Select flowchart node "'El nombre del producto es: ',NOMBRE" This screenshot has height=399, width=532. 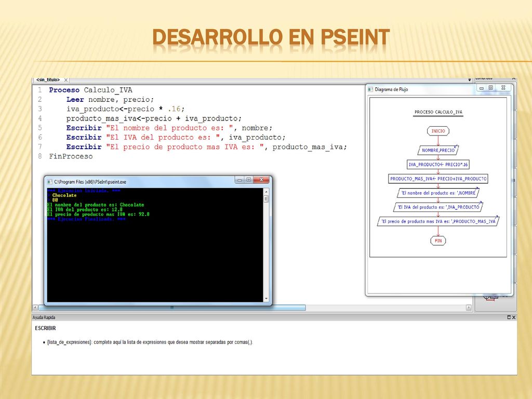pyautogui.click(x=438, y=193)
